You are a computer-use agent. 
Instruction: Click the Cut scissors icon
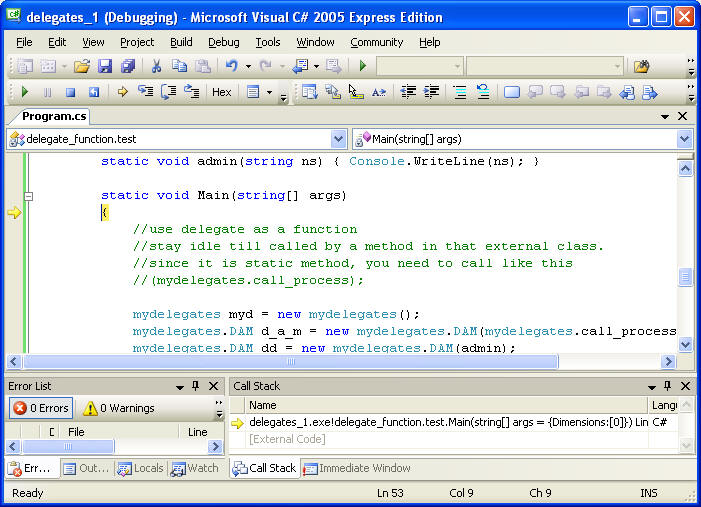(x=156, y=66)
